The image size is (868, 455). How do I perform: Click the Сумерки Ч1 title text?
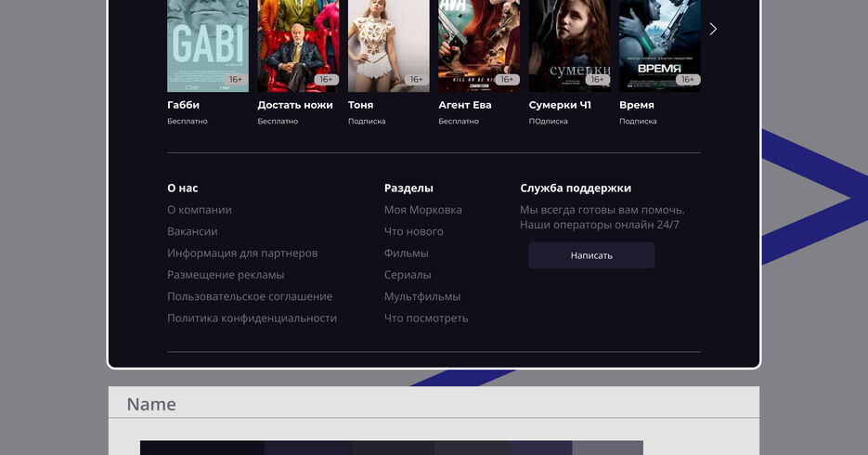pos(560,105)
